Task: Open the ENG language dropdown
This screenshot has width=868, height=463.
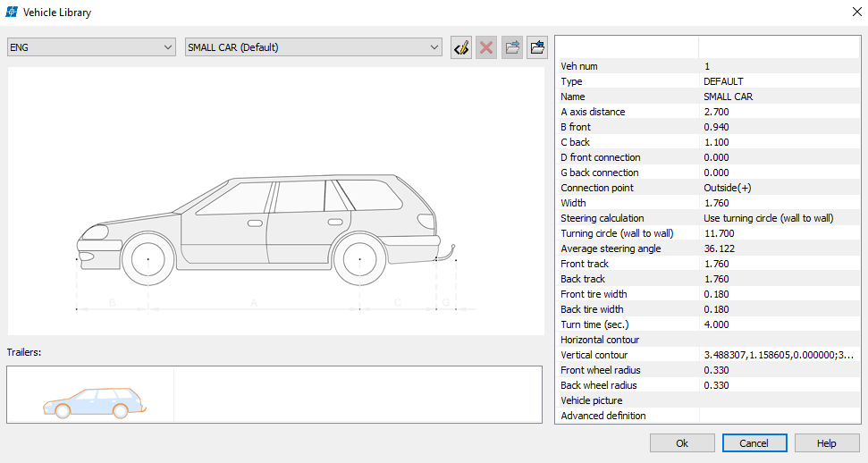Action: 91,47
